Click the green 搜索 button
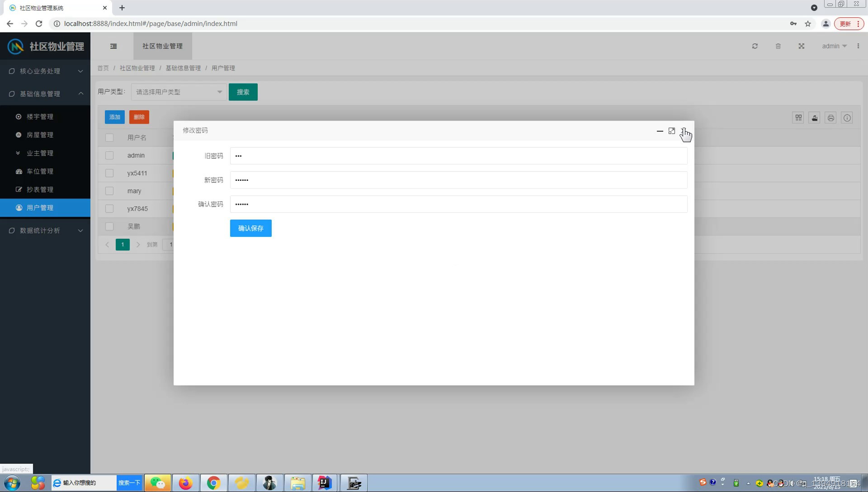The width and height of the screenshot is (868, 492). click(x=243, y=92)
